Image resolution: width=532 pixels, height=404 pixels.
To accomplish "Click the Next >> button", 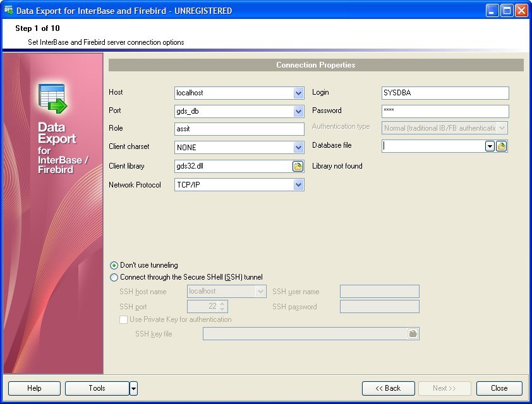I will [x=444, y=388].
